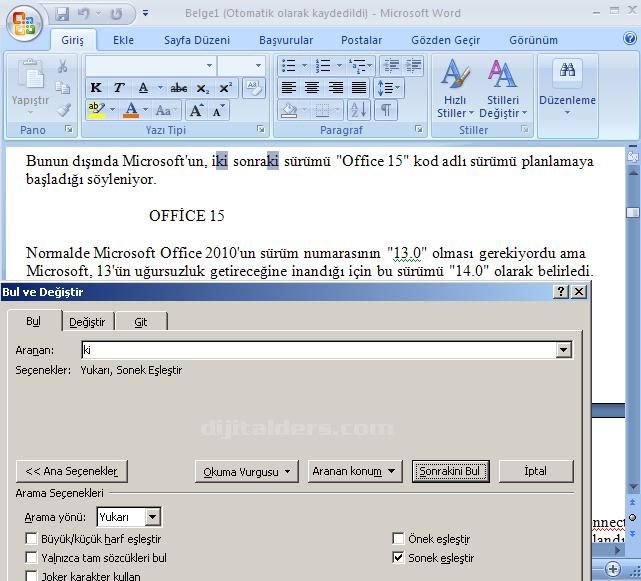Select the Format Painter brush

click(63, 110)
